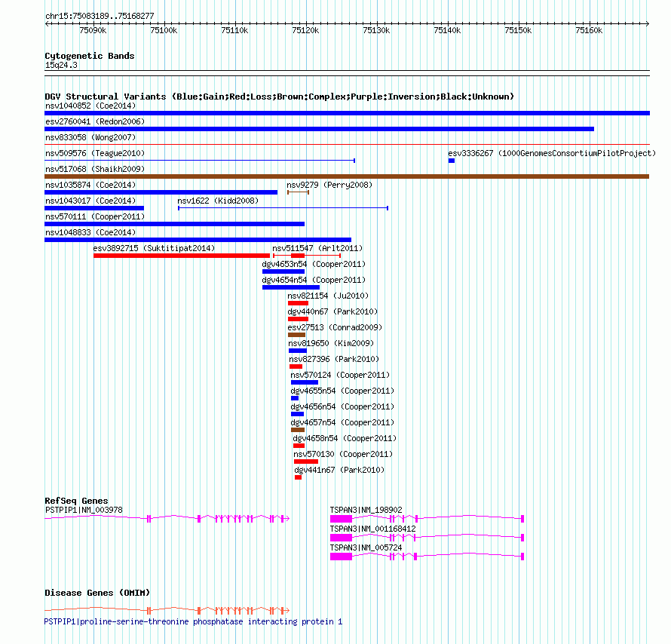
Task: Select the dgv4654n54 (Cooper2011) gain bar
Action: [291, 287]
